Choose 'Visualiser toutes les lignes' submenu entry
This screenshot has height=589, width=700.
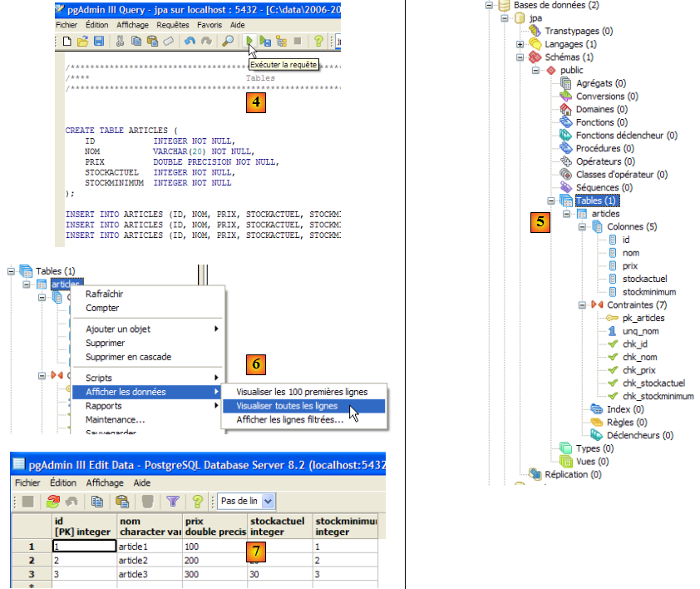tap(287, 406)
